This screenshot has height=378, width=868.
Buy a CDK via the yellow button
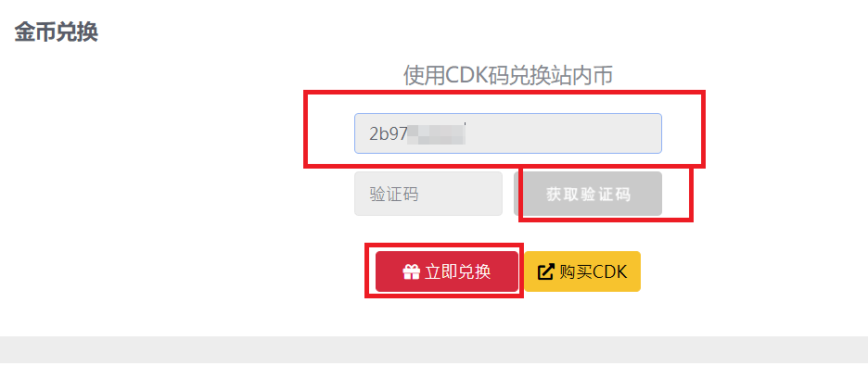(582, 271)
